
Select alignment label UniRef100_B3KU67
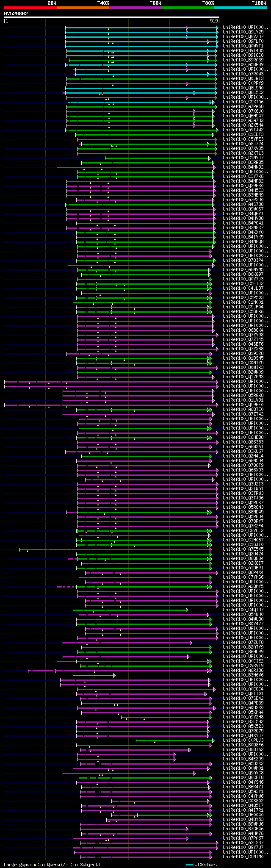point(243,451)
